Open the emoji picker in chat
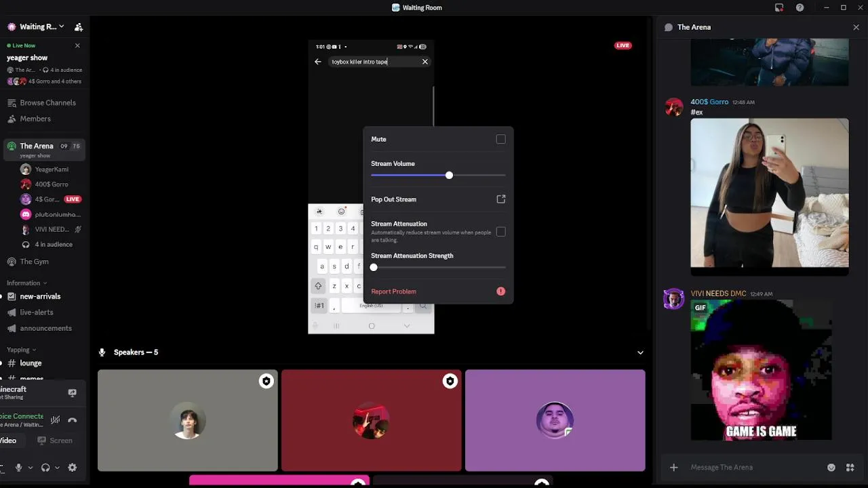The height and width of the screenshot is (488, 868). (831, 468)
